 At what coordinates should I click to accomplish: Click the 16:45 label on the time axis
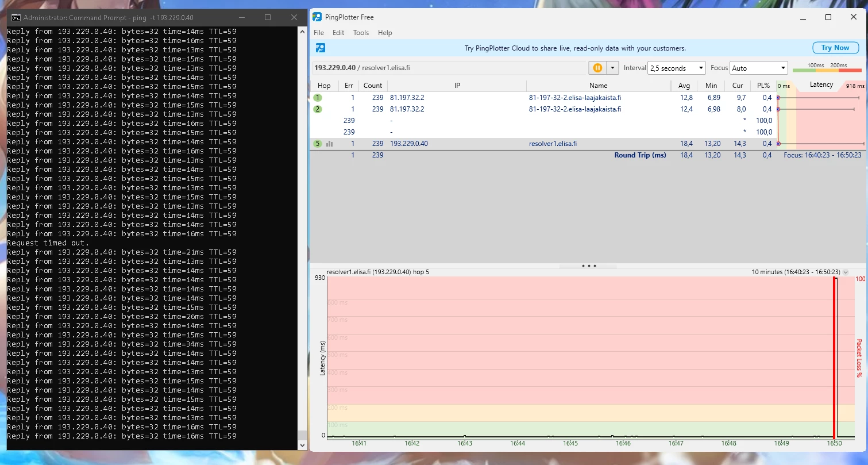tap(570, 443)
